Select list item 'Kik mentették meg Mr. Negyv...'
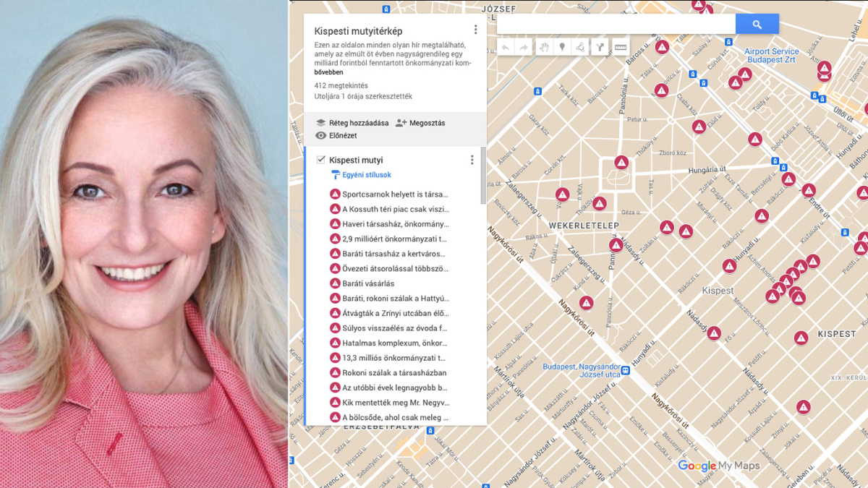This screenshot has height=488, width=868. pos(395,402)
